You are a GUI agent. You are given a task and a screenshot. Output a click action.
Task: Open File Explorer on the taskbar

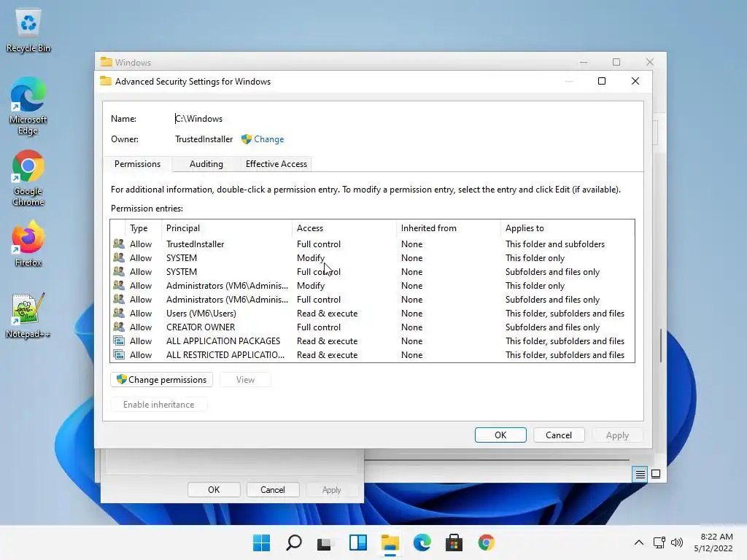(390, 542)
